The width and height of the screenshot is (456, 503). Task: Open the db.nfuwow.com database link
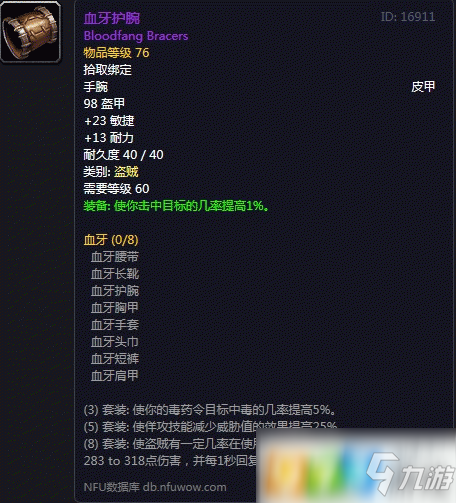pos(185,487)
